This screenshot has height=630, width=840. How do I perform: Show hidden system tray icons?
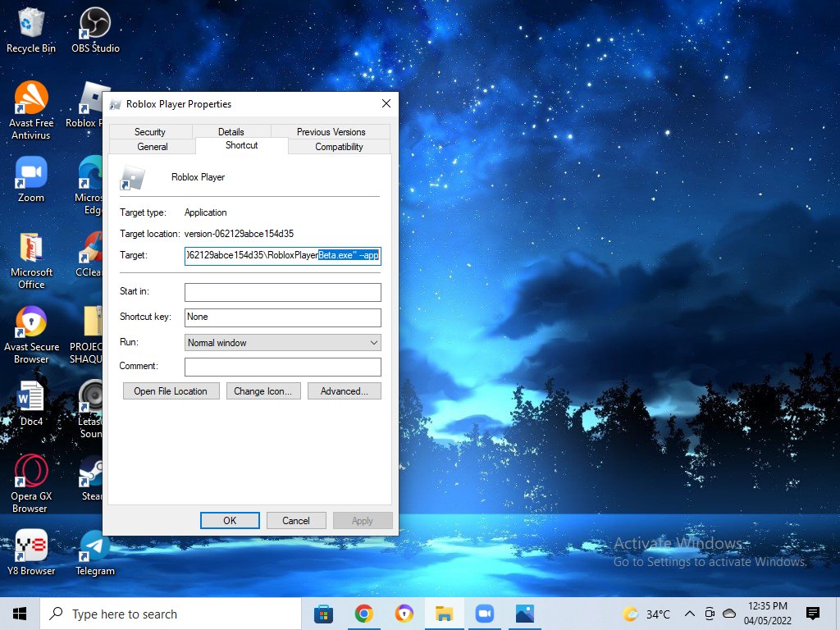point(690,614)
